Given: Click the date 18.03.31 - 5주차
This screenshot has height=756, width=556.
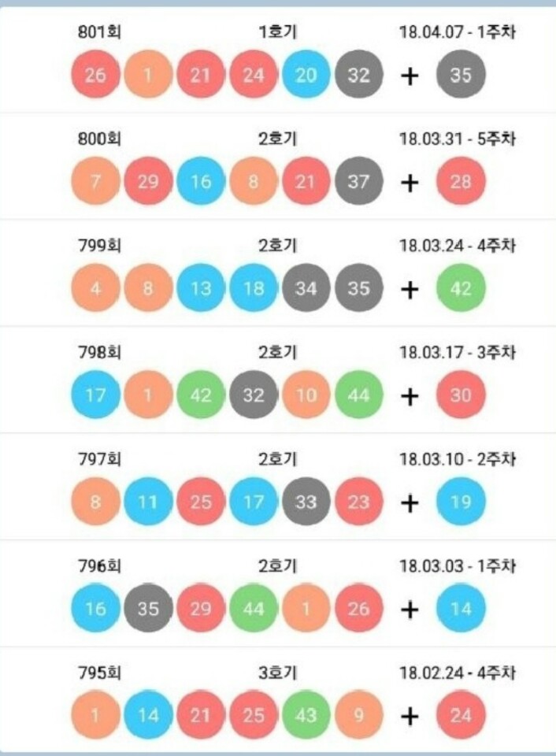Looking at the screenshot, I should [x=457, y=139].
